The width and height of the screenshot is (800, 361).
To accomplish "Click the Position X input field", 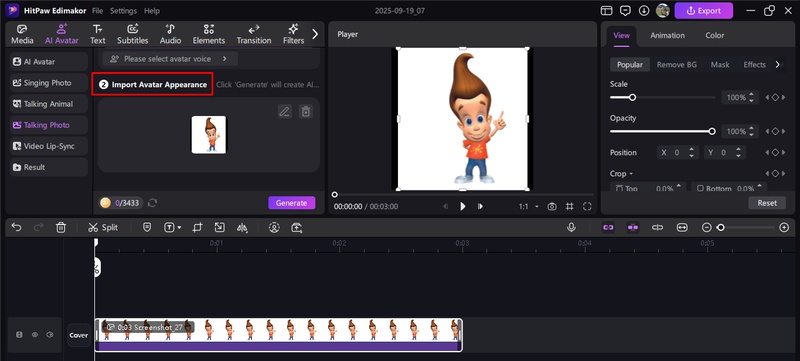I will tap(678, 152).
